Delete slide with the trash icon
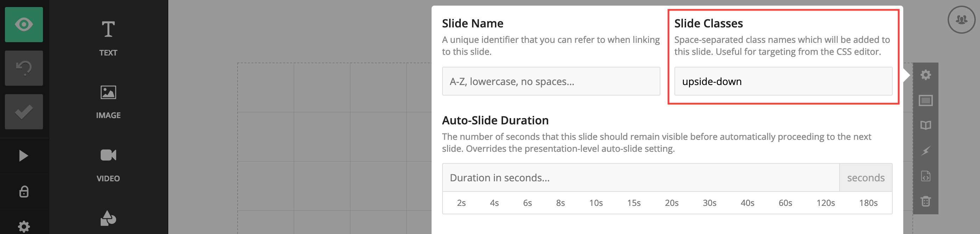The height and width of the screenshot is (234, 980). [925, 201]
